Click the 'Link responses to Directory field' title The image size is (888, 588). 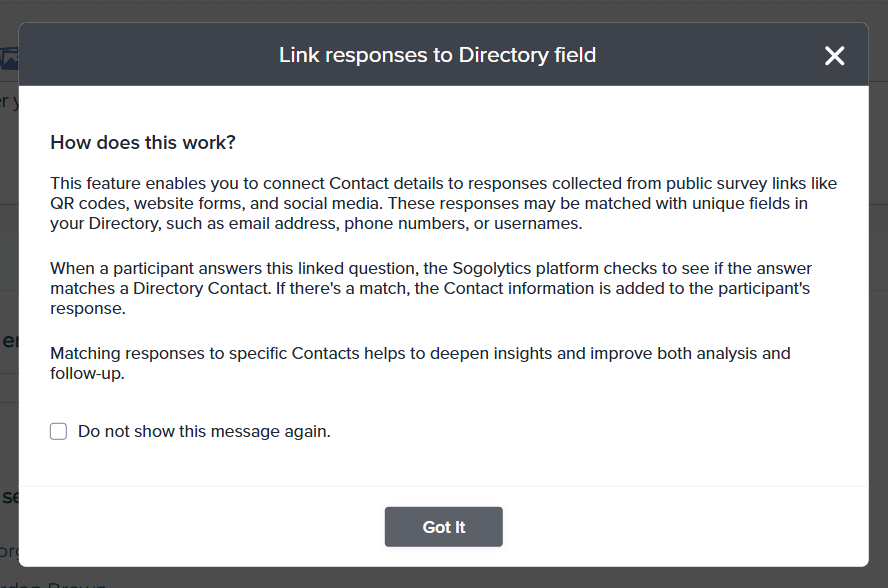(x=437, y=55)
